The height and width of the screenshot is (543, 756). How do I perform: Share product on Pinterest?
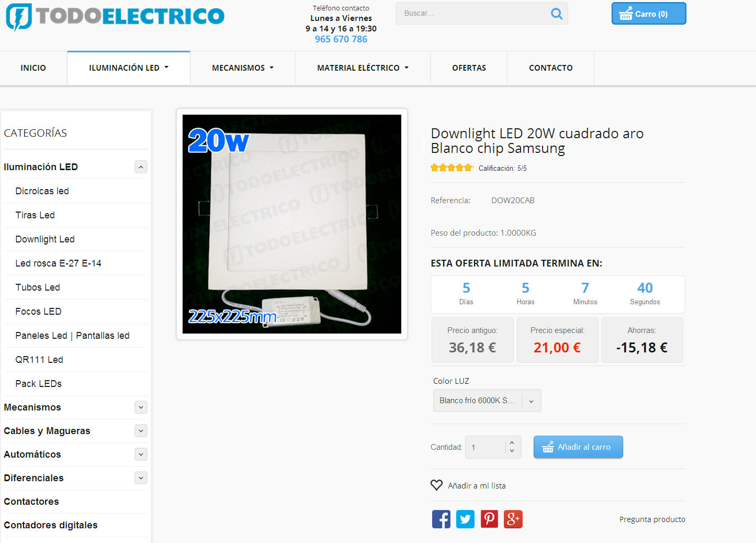(489, 519)
